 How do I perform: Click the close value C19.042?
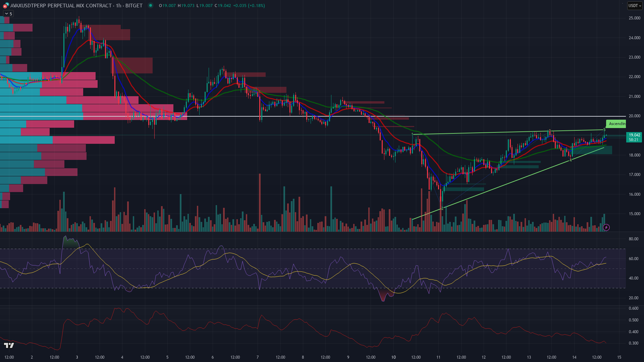(223, 5)
